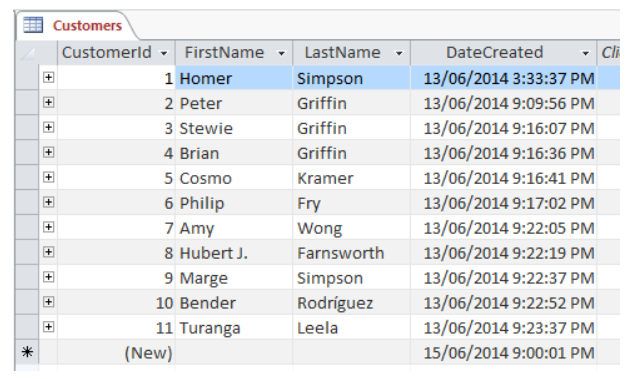This screenshot has height=379, width=637.
Task: Click the Customers table datasheet icon
Action: coord(33,25)
